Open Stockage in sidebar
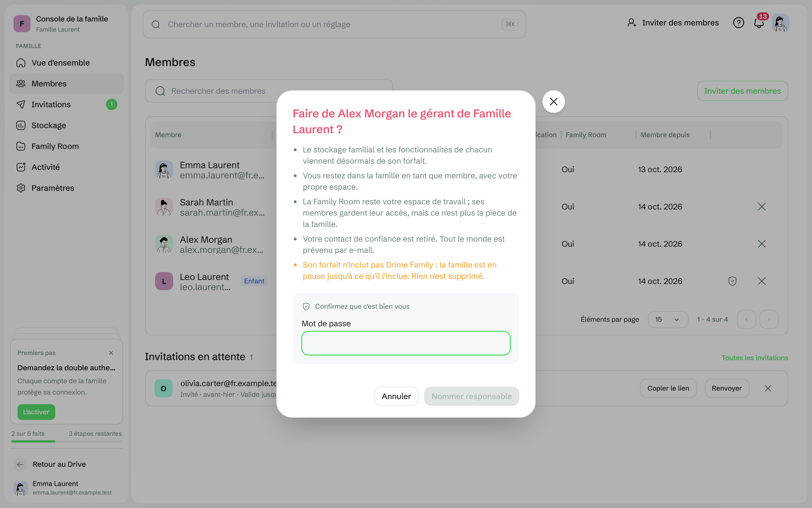The width and height of the screenshot is (812, 508). pos(67,125)
